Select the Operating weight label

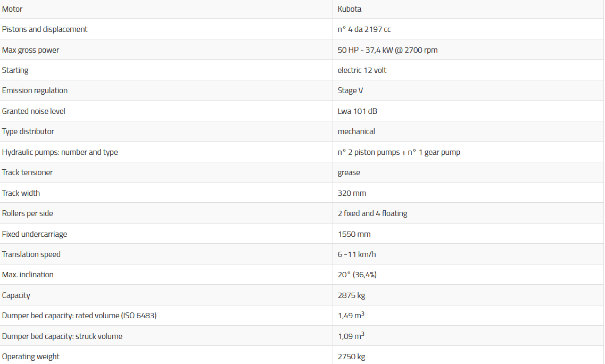[30, 357]
